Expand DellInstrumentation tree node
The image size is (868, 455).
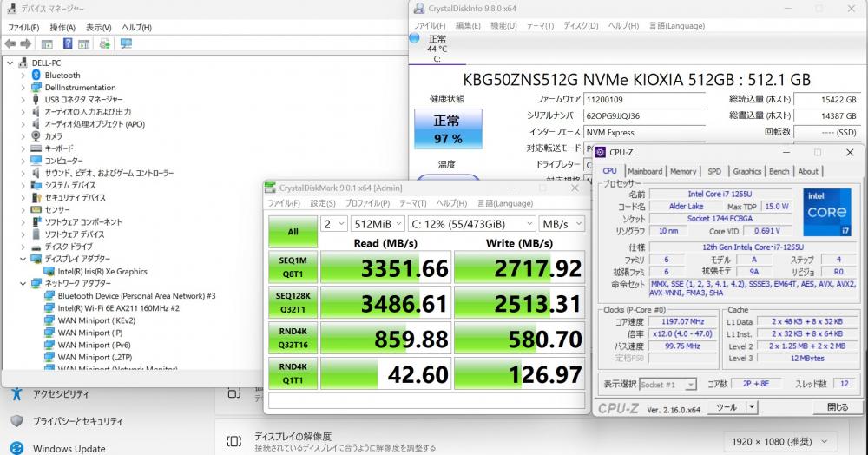(x=23, y=88)
